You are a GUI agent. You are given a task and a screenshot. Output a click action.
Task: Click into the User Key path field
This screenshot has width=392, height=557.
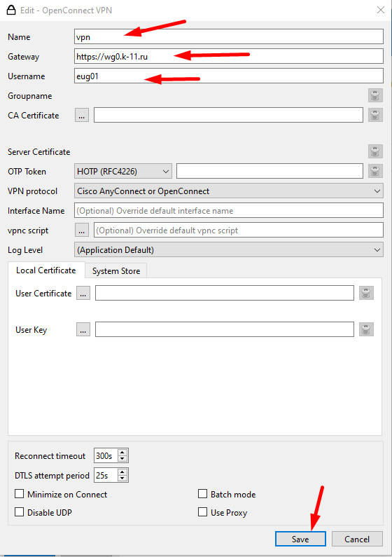(225, 329)
